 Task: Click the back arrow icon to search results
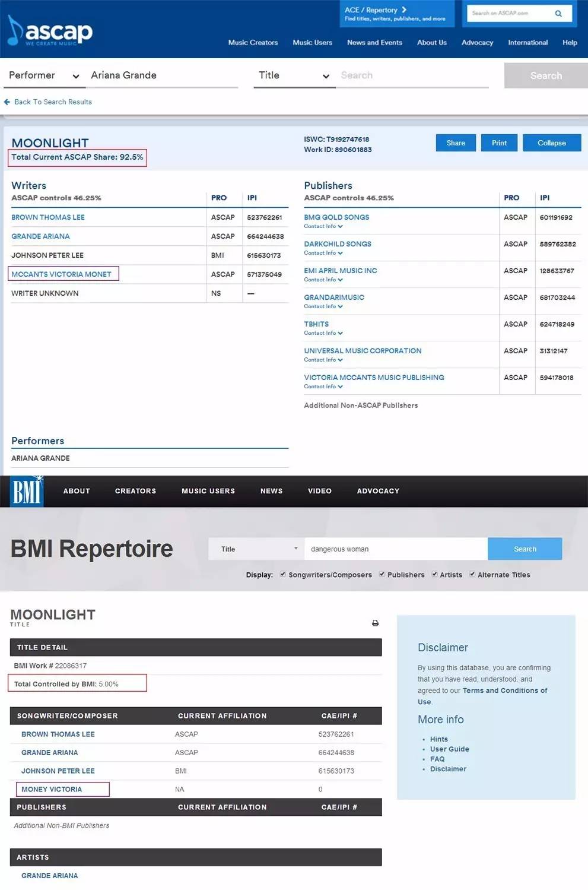coord(7,102)
